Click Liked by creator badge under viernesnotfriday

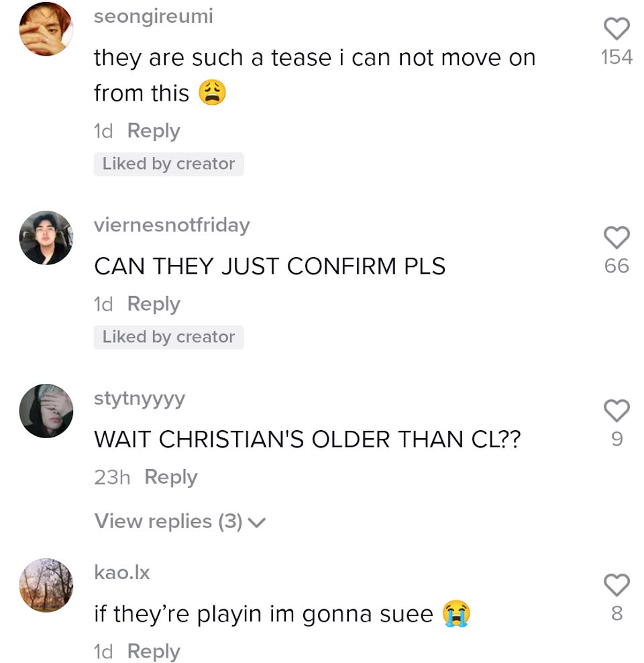click(168, 338)
